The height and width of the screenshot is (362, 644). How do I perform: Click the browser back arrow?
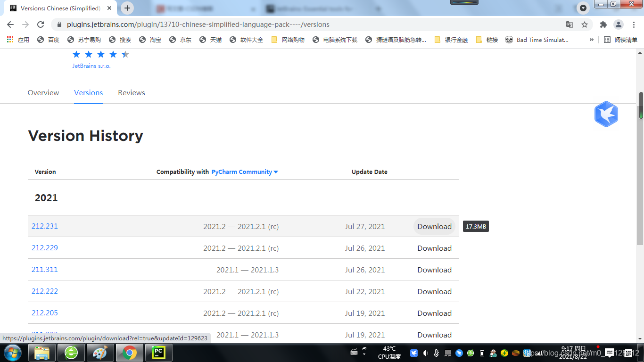pos(10,25)
